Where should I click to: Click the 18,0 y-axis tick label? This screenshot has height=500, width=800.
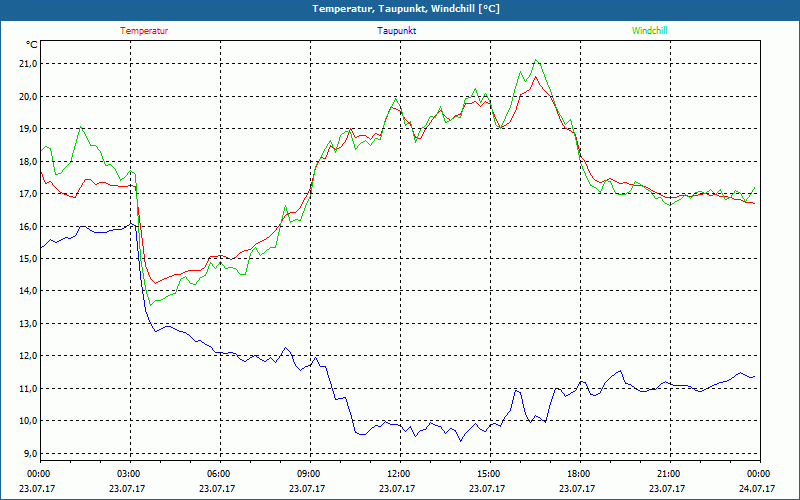27,161
